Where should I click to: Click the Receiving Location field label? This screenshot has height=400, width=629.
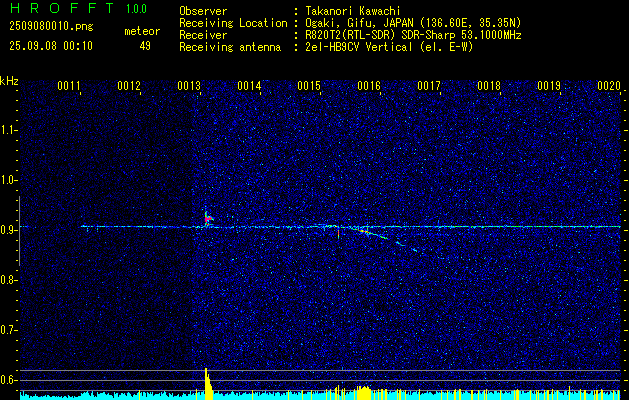[x=233, y=23]
